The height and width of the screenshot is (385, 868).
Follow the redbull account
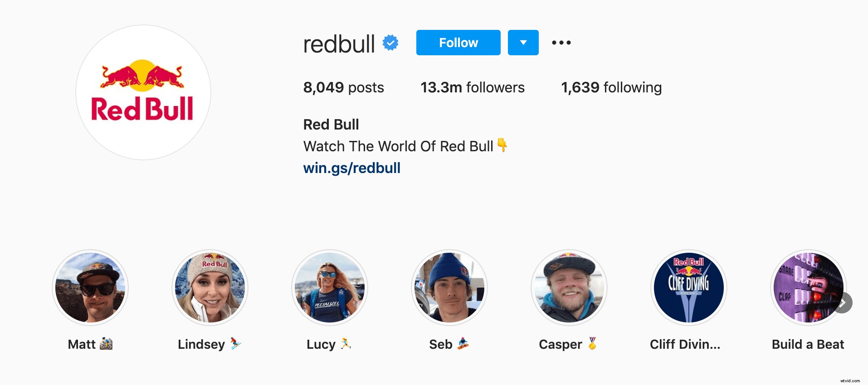[x=458, y=43]
